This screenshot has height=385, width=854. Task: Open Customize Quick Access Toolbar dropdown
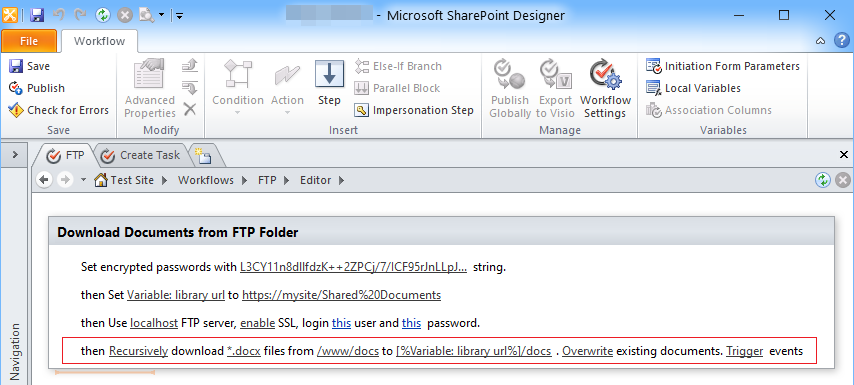(179, 16)
